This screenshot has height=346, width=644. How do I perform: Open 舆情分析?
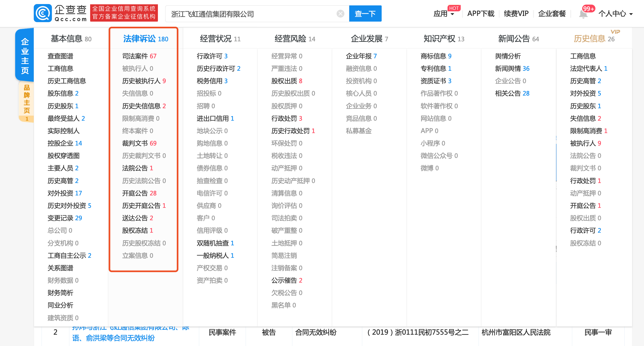coord(508,56)
